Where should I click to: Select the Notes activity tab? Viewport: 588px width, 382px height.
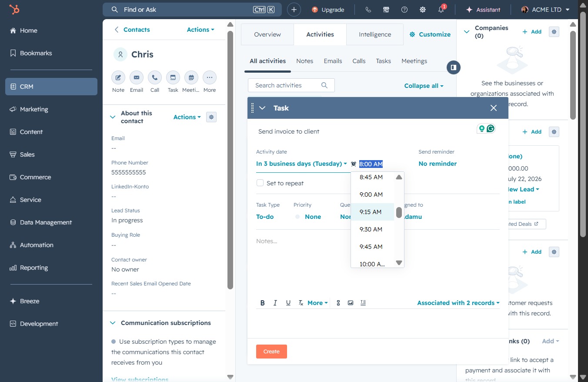click(x=304, y=61)
